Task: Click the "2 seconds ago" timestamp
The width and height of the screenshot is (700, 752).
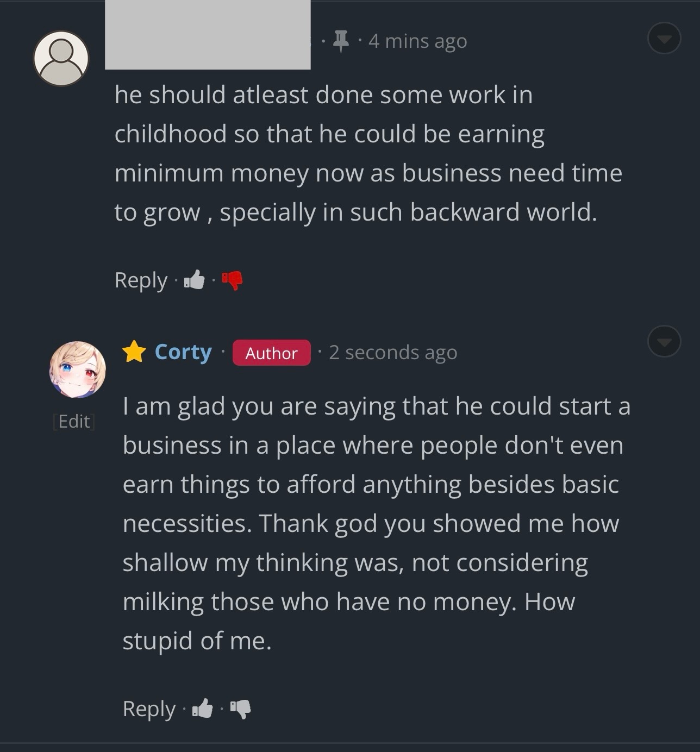Action: [393, 353]
